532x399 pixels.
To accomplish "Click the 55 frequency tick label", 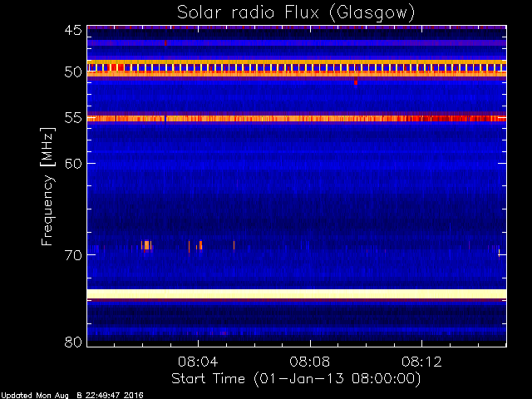I will 73,118.
